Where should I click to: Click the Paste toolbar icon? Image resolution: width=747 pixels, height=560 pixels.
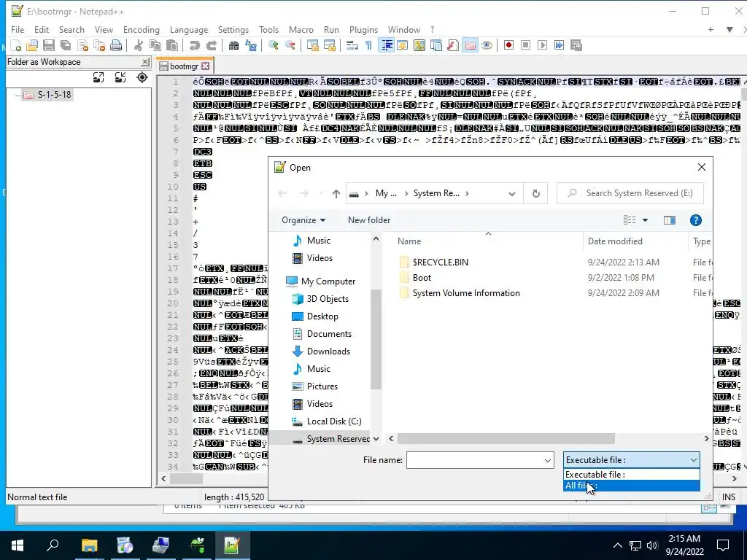click(172, 45)
